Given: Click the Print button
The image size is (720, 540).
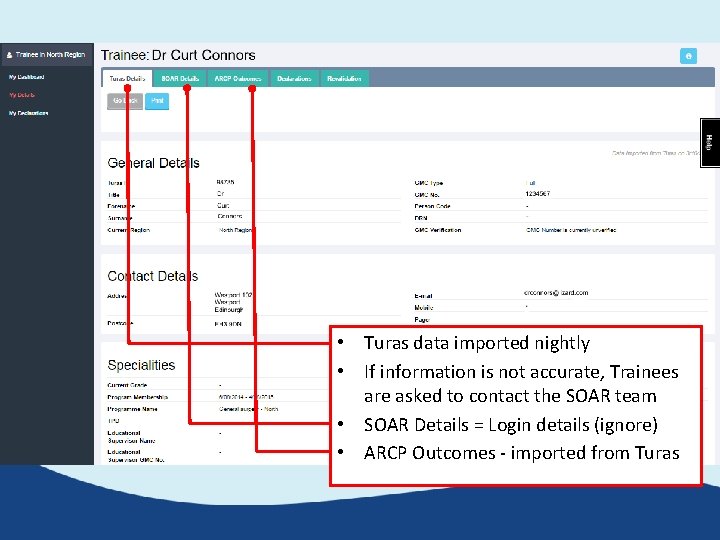Looking at the screenshot, I should pos(157,101).
